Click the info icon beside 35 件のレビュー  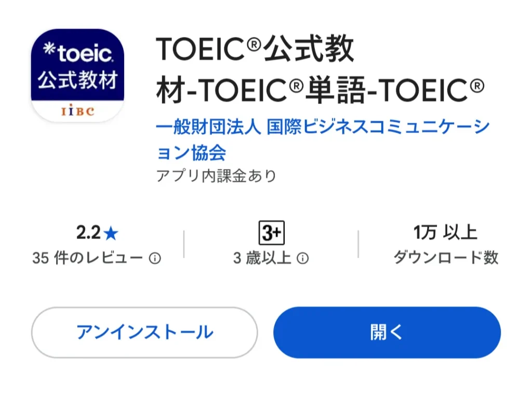(x=155, y=259)
